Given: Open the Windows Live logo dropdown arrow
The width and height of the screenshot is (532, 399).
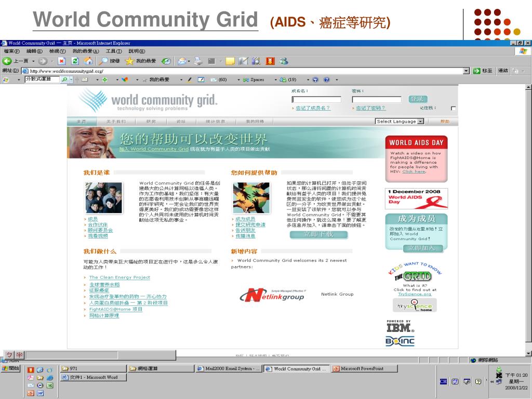Looking at the screenshot, I should click(x=19, y=79).
